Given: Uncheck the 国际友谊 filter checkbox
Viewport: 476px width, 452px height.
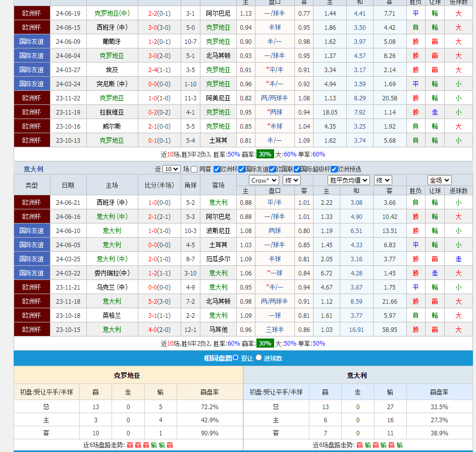Looking at the screenshot, I should 241,169.
